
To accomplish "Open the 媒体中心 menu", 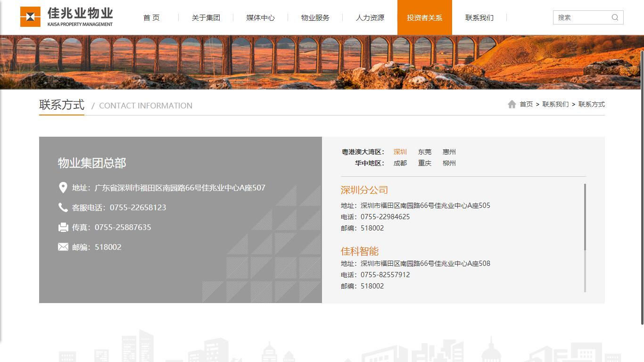I will (260, 17).
